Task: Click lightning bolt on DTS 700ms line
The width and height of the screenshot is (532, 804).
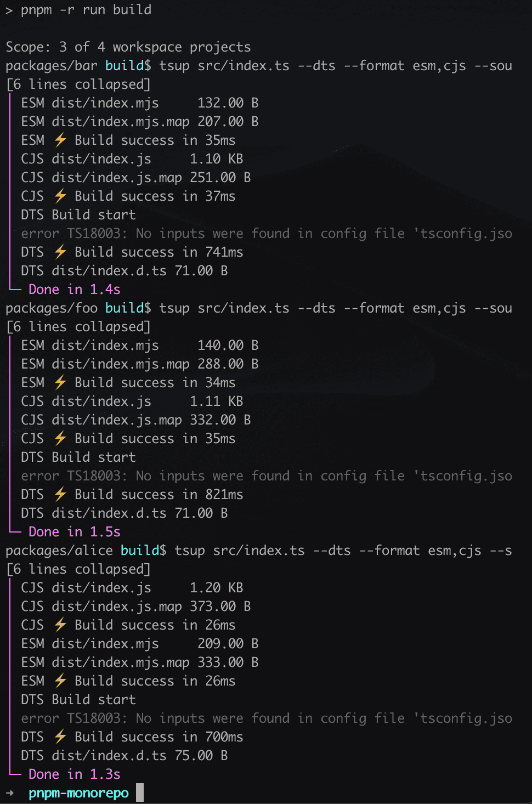Action: click(x=60, y=737)
